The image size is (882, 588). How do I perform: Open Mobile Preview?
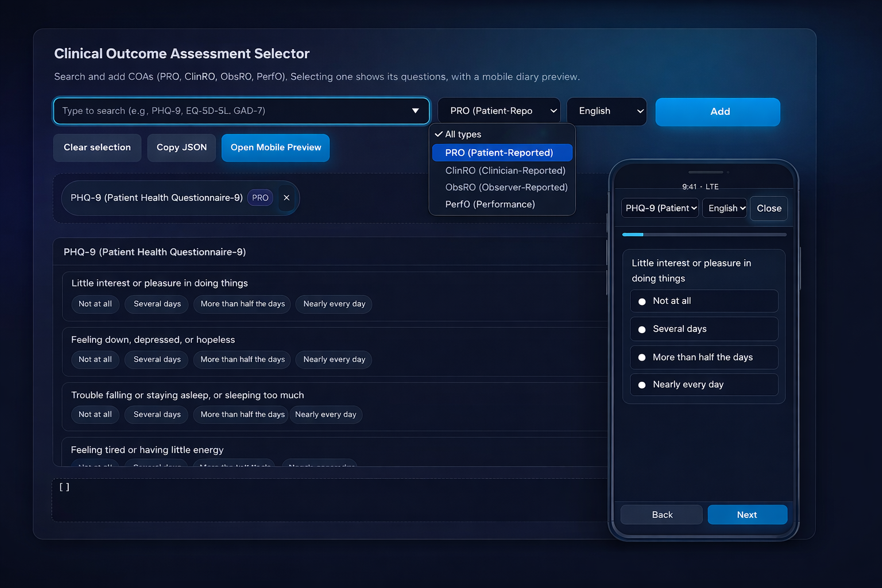coord(275,148)
